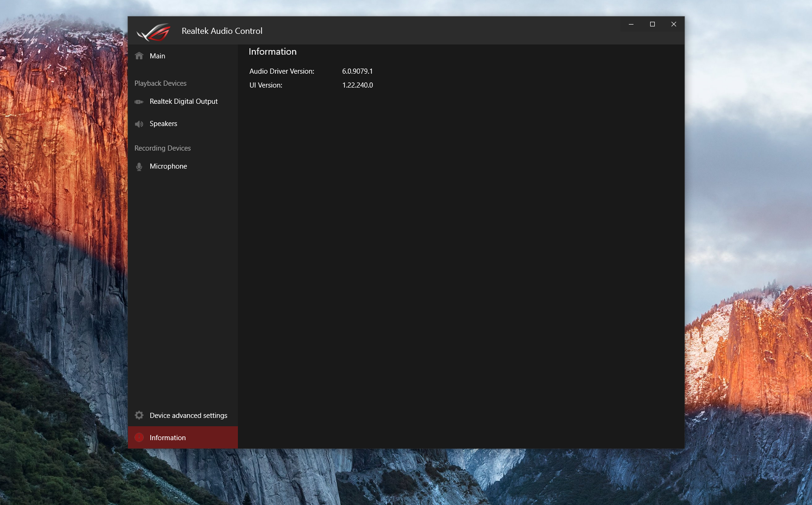Open Device advanced settings
The height and width of the screenshot is (505, 812).
click(183, 415)
